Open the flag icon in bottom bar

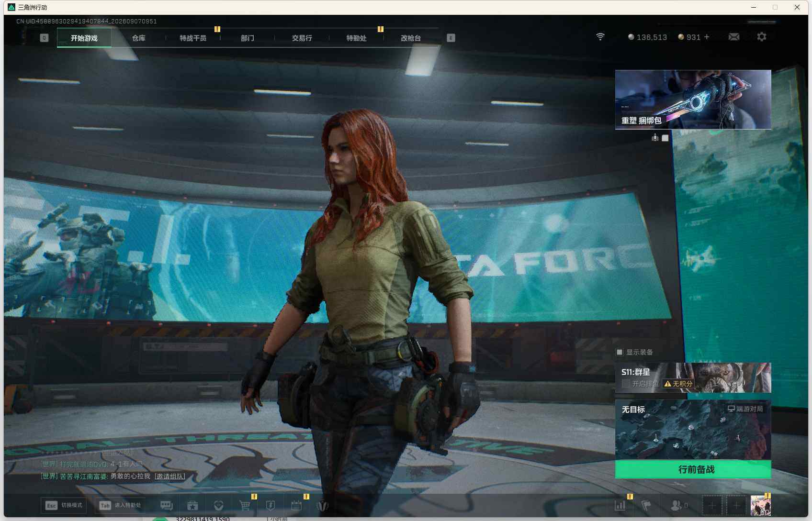[x=646, y=505]
